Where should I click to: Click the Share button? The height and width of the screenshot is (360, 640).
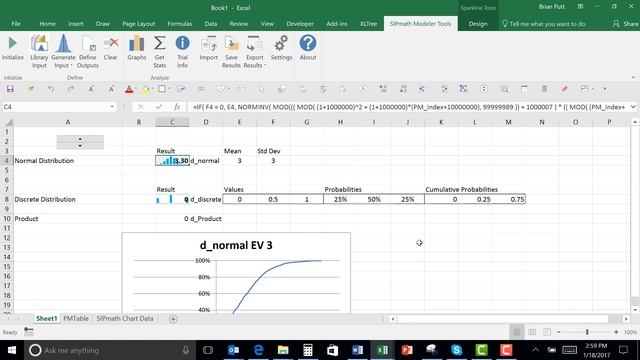point(626,24)
